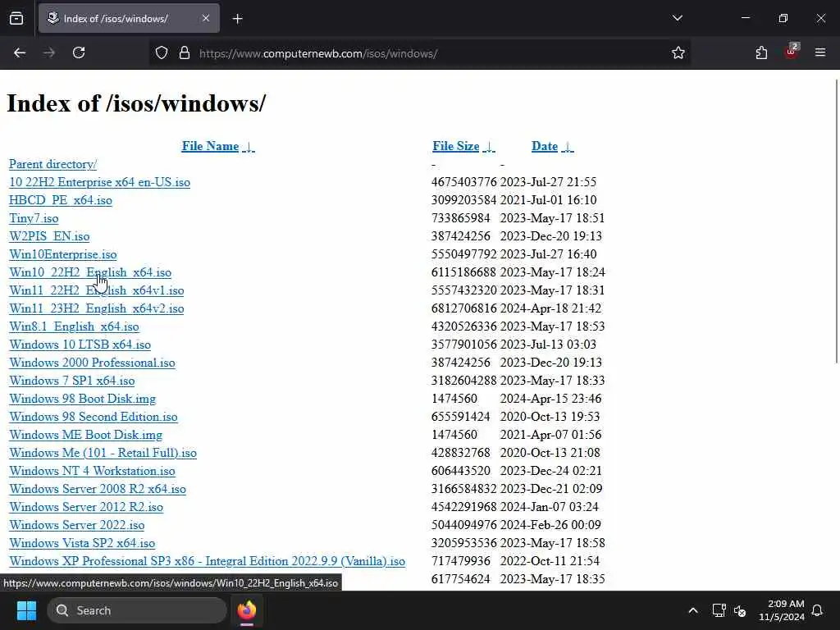Reload the page with the refresh icon

(79, 52)
